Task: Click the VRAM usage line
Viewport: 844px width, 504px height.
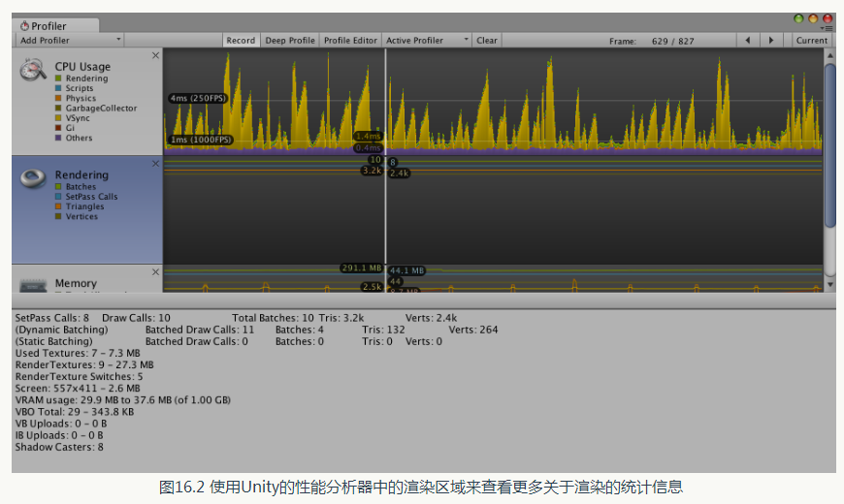Action: pyautogui.click(x=123, y=400)
